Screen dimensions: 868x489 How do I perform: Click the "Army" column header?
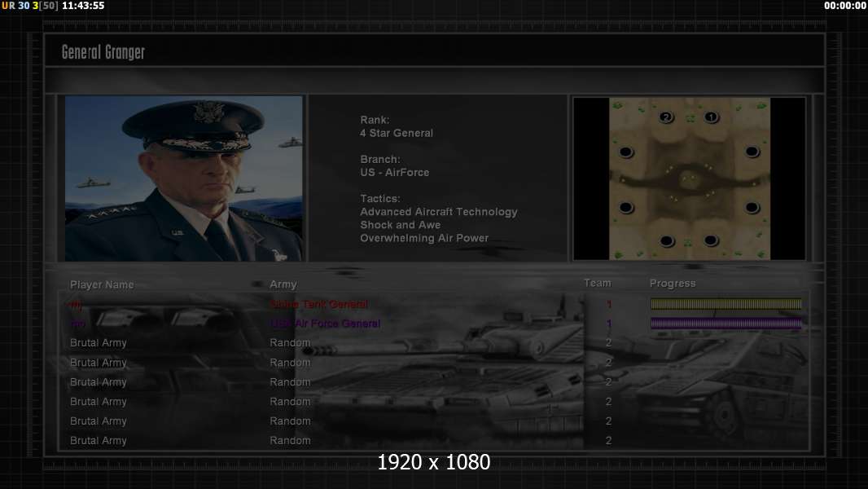click(x=283, y=284)
